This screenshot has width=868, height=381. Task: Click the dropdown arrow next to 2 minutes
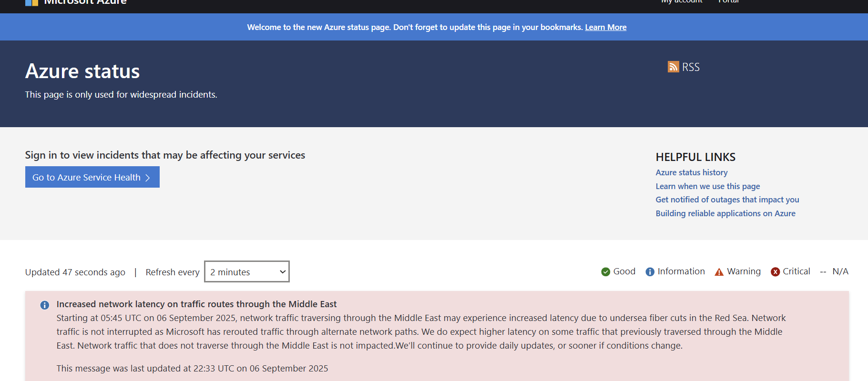282,272
